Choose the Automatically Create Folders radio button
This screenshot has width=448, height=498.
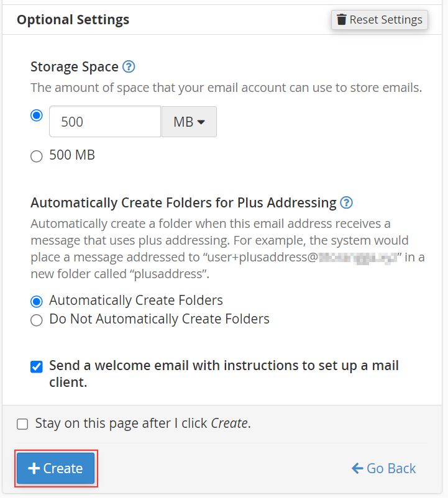[37, 301]
